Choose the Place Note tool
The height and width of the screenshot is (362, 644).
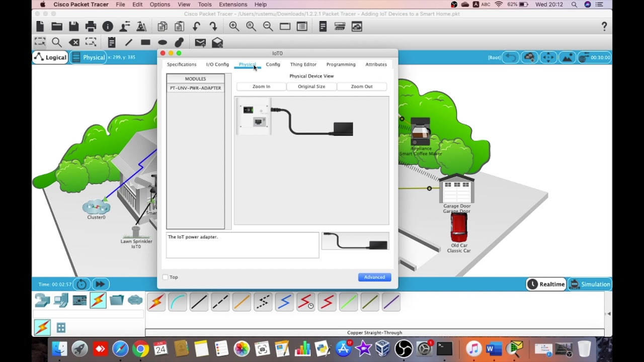tap(112, 43)
